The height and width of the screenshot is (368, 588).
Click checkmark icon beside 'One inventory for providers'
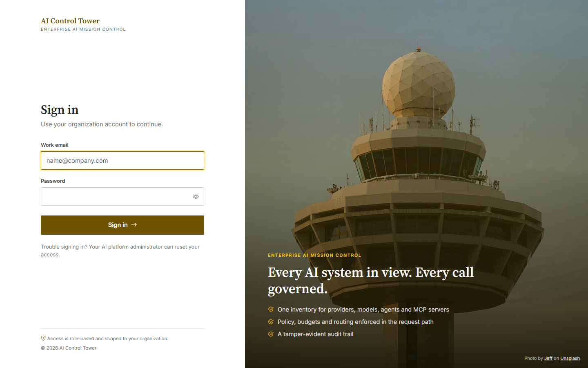click(271, 309)
